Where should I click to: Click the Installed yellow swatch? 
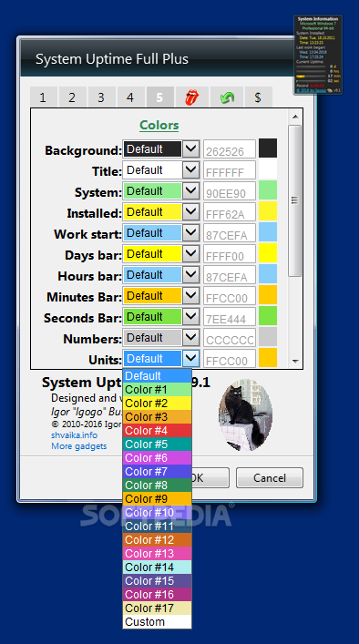click(x=268, y=210)
